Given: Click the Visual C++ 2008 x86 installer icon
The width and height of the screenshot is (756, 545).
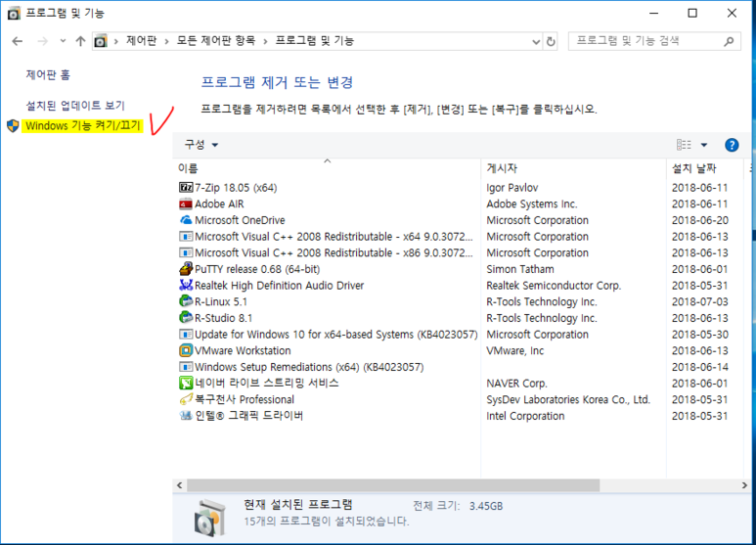Looking at the screenshot, I should point(186,252).
